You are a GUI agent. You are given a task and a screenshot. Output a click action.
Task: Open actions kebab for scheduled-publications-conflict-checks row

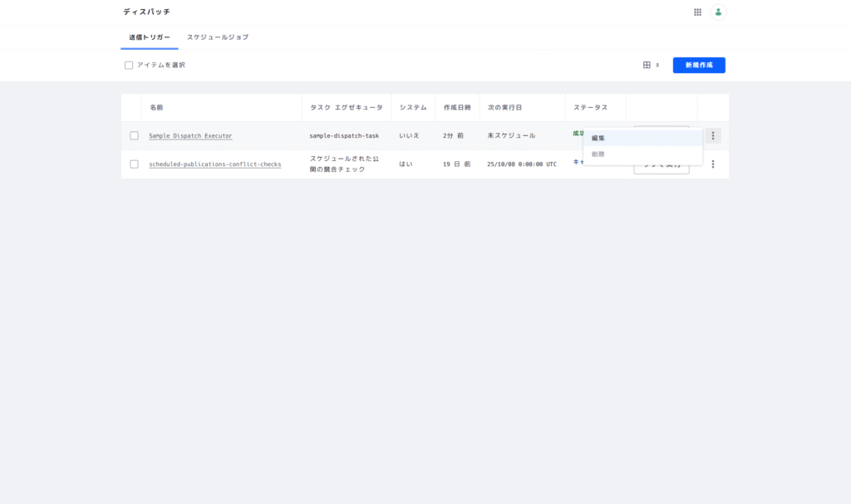tap(712, 164)
